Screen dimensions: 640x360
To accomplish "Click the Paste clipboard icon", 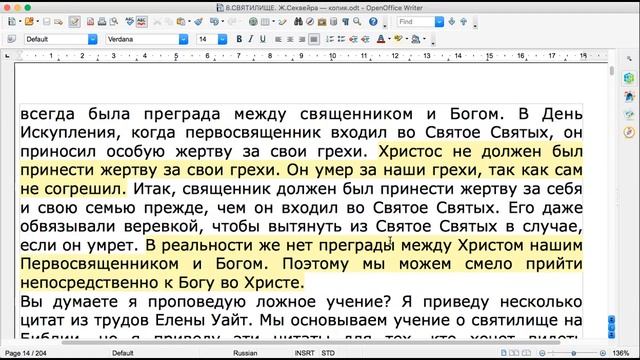I will pyautogui.click(x=180, y=22).
